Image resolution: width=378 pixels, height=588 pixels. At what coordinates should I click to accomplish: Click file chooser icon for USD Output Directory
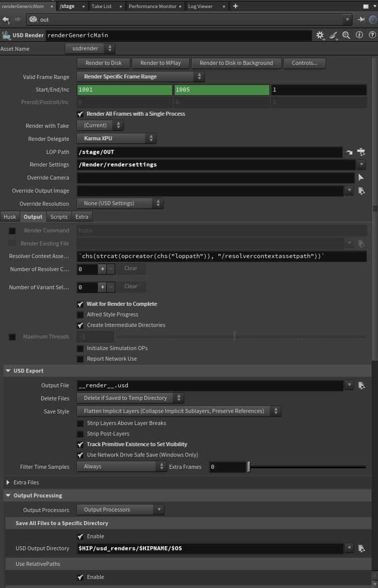point(361,548)
